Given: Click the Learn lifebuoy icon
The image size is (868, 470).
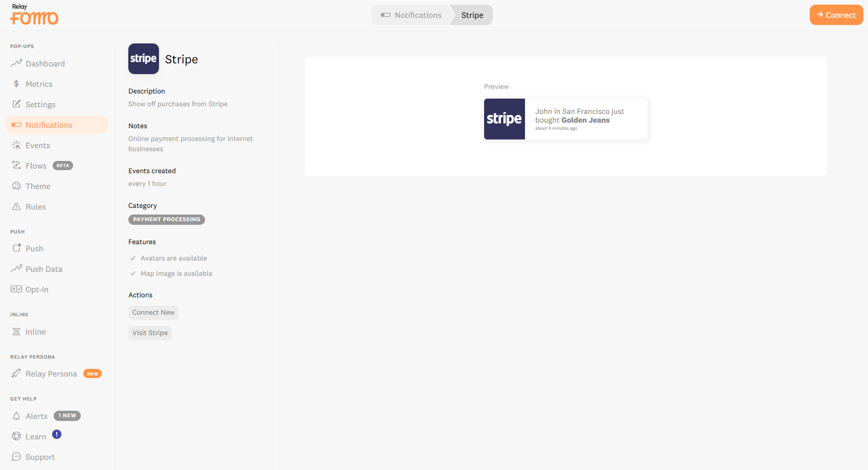Looking at the screenshot, I should click(x=16, y=436).
